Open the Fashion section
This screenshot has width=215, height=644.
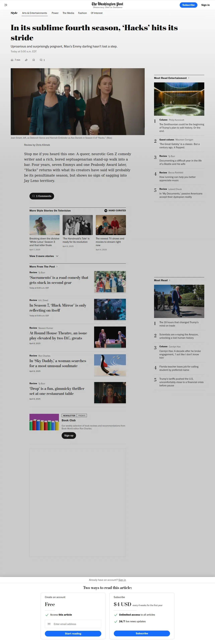[82, 13]
